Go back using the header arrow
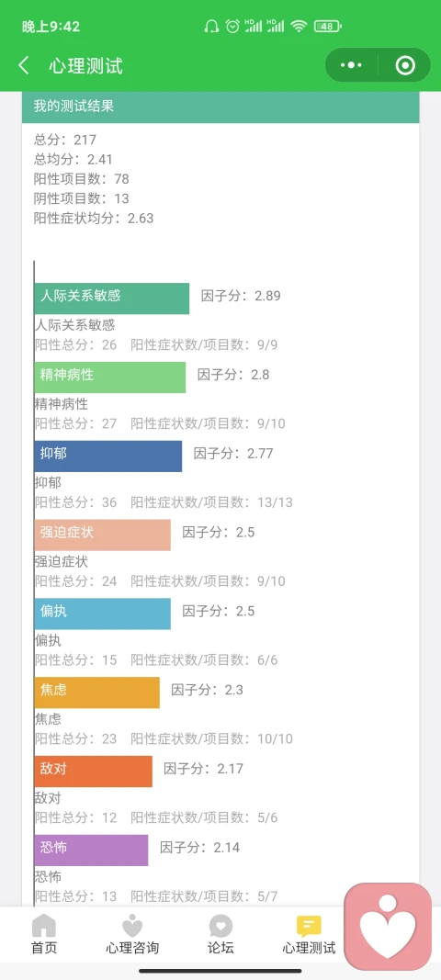 [24, 65]
